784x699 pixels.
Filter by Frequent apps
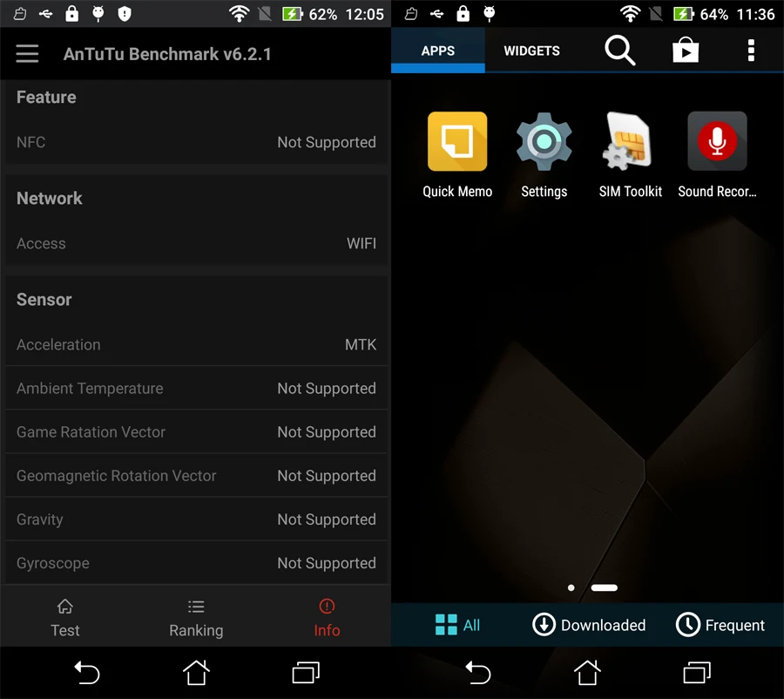point(720,625)
